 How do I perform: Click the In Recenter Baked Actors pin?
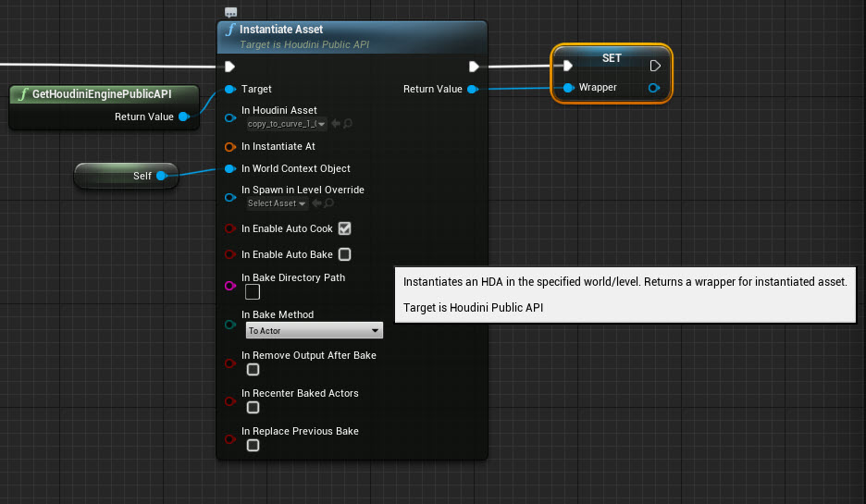(229, 401)
